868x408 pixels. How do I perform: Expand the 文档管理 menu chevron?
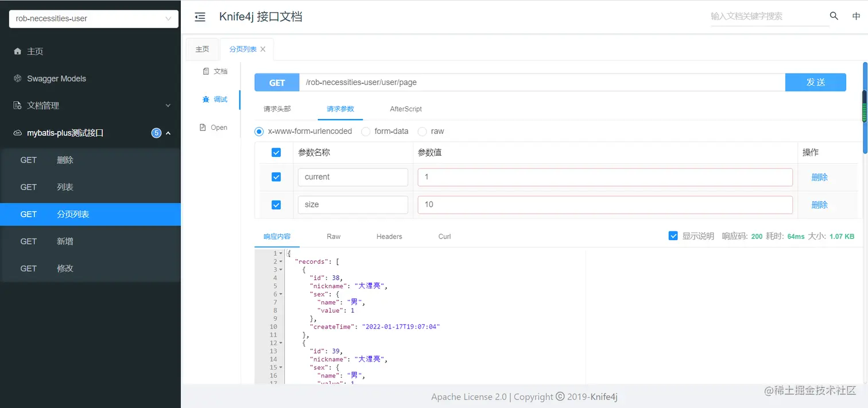(x=168, y=106)
